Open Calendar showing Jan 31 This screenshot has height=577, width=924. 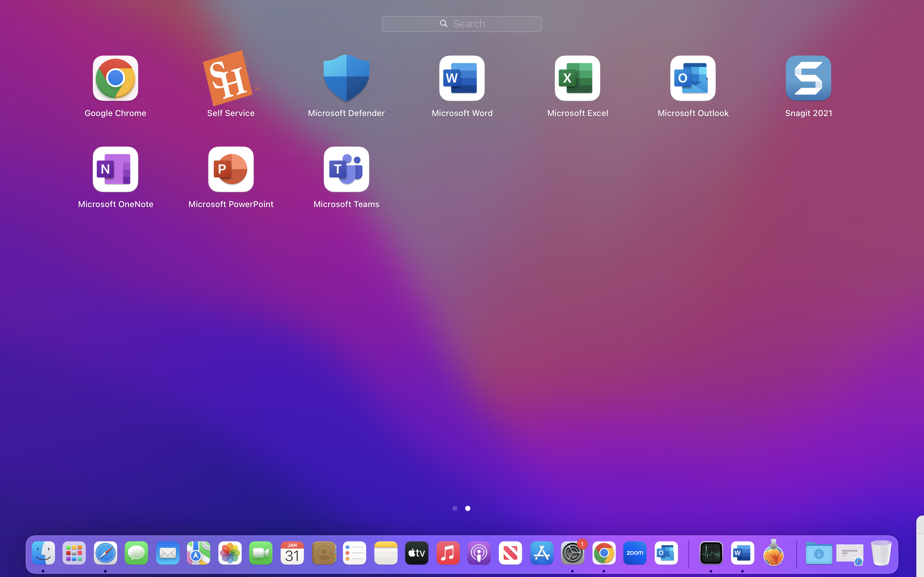pyautogui.click(x=292, y=553)
